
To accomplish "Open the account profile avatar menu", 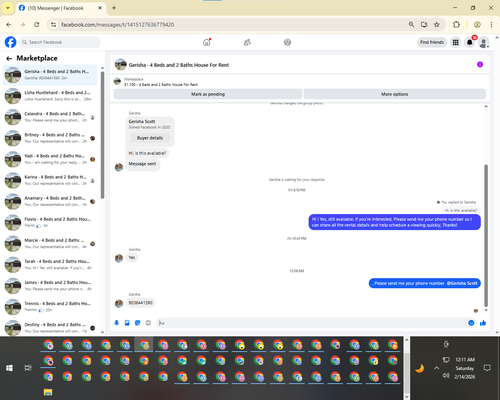I will (x=484, y=42).
